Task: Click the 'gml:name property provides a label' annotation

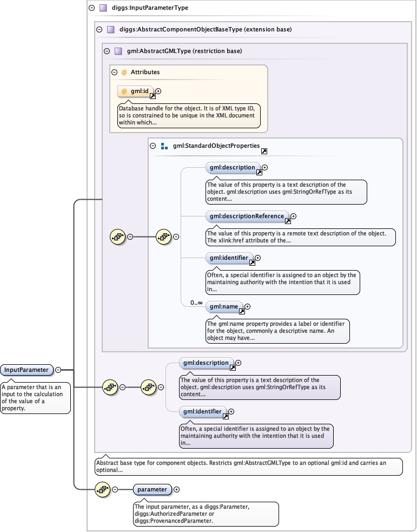Action: pyautogui.click(x=277, y=331)
